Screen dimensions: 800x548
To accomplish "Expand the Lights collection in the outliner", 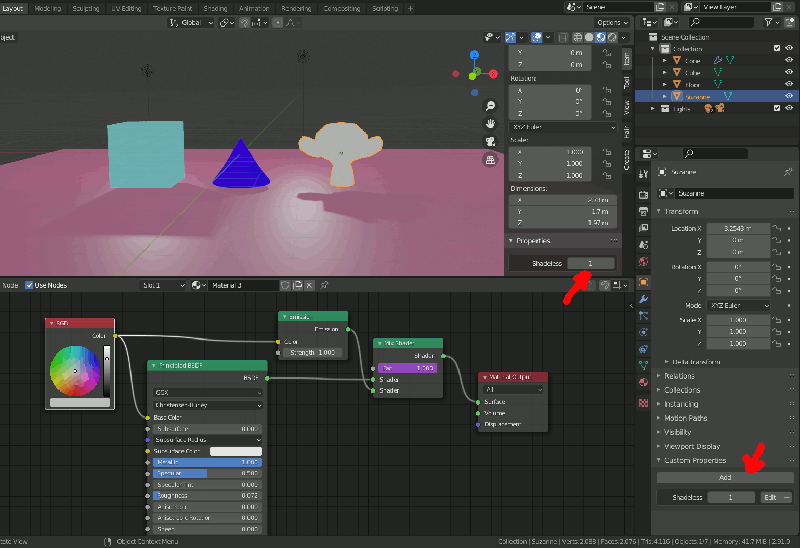I will [x=653, y=108].
